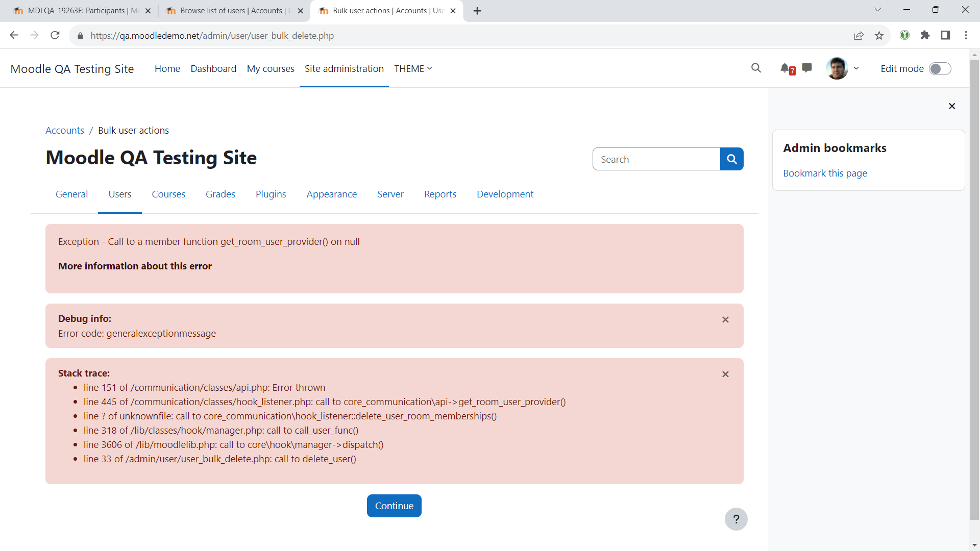
Task: Open the green shield extension icon
Action: pyautogui.click(x=904, y=35)
